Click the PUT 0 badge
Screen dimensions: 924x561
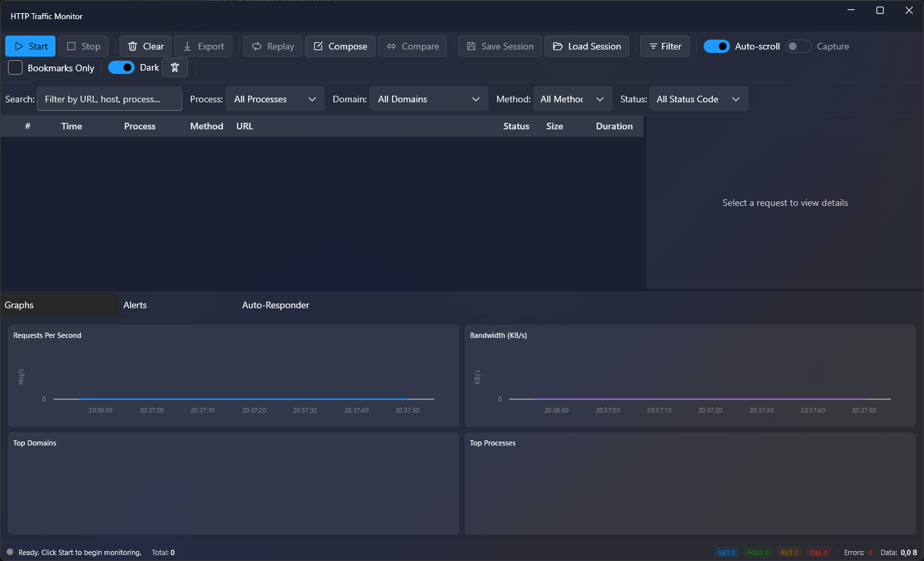click(789, 552)
